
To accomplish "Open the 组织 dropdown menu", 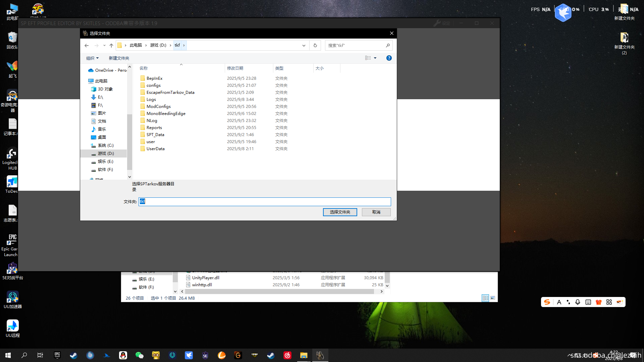I will coord(92,58).
